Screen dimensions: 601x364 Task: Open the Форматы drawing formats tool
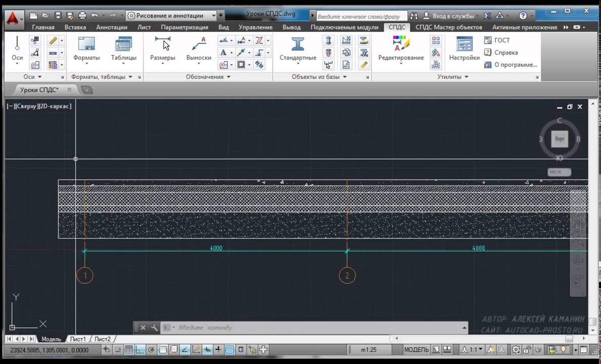coord(86,49)
